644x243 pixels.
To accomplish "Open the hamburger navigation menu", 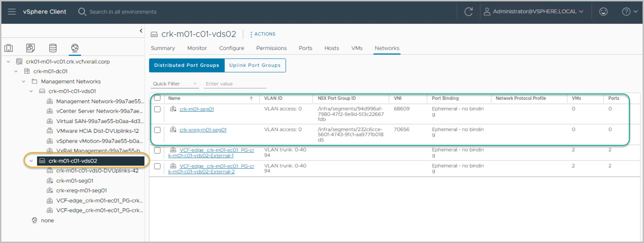I will point(12,12).
